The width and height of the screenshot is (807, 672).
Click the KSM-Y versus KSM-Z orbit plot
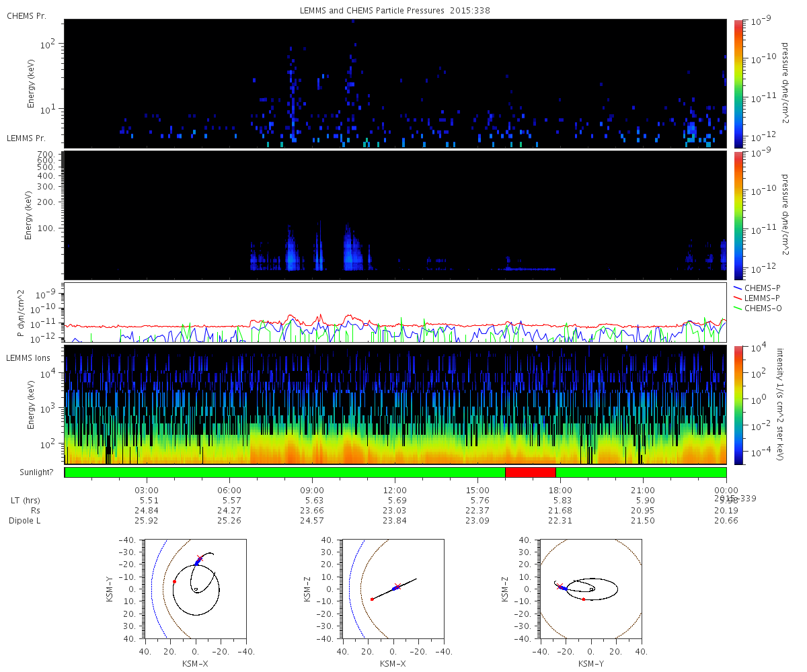(x=590, y=589)
